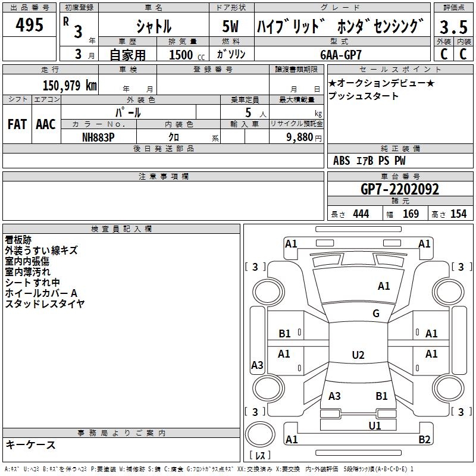
Task: Click the height value 154
Action: [458, 214]
